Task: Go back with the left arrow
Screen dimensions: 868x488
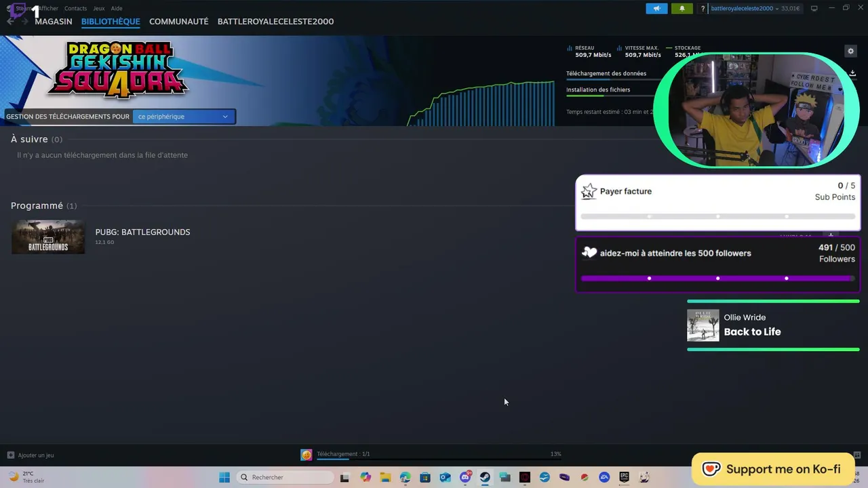Action: pos(10,21)
